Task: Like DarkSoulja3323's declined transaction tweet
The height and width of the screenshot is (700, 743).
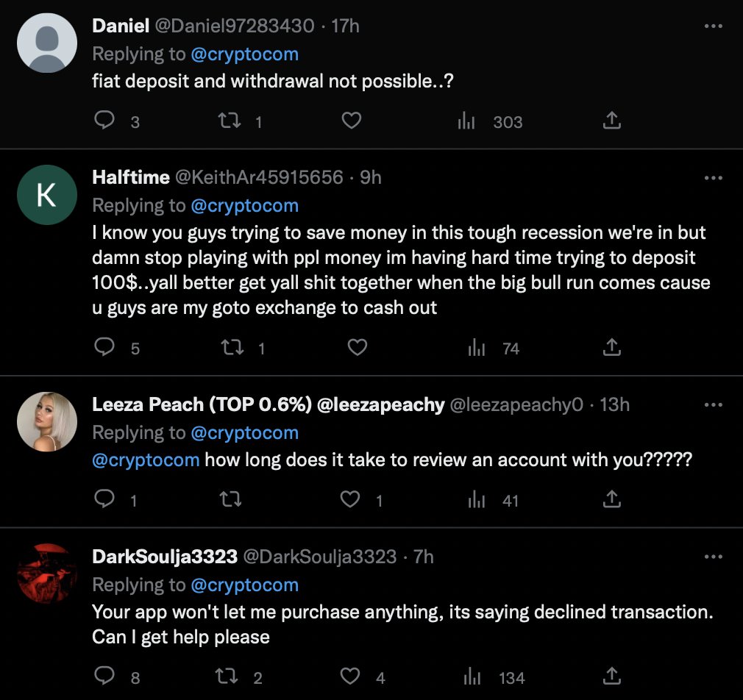Action: coord(352,676)
